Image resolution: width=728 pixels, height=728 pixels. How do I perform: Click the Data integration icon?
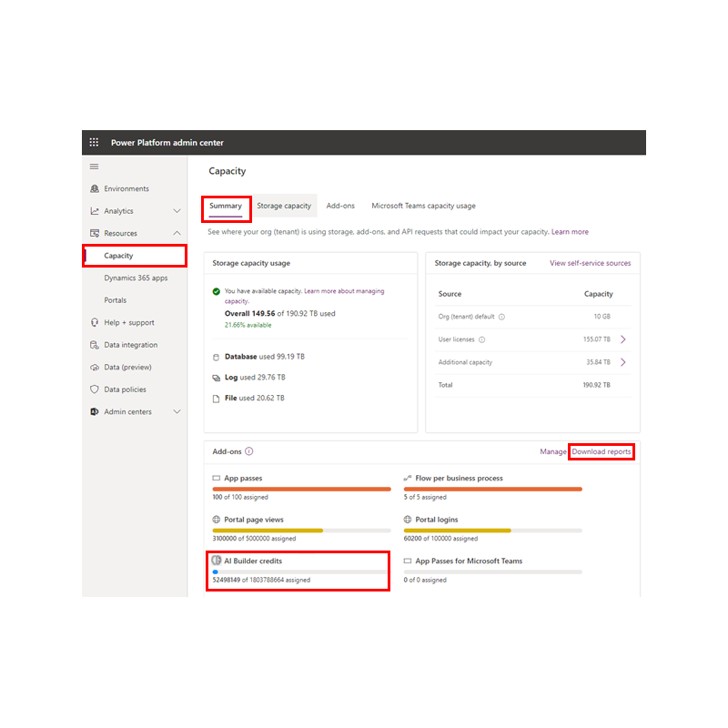95,345
